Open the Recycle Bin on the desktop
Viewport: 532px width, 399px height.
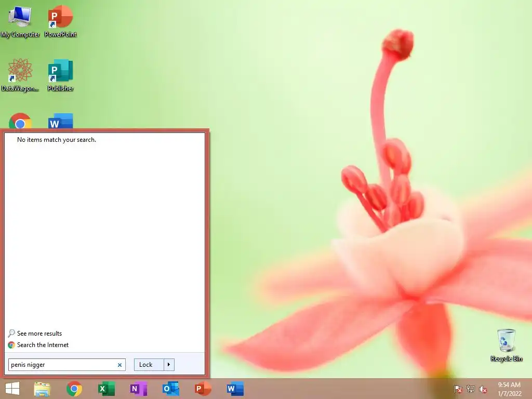point(506,345)
